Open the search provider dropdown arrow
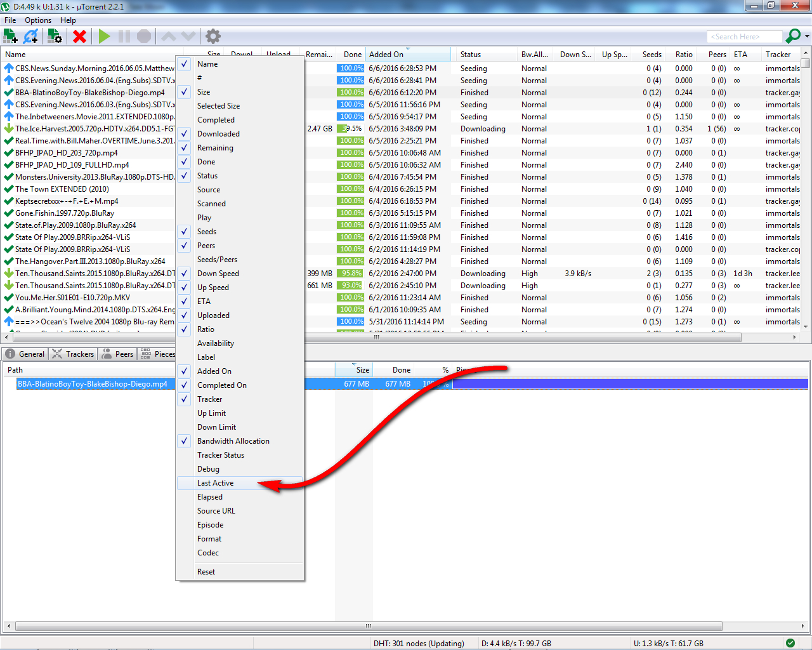The height and width of the screenshot is (650, 812). tap(807, 36)
